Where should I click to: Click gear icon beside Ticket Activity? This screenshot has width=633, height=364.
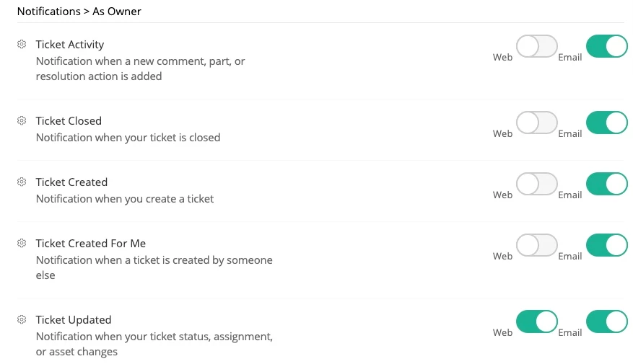tap(22, 45)
